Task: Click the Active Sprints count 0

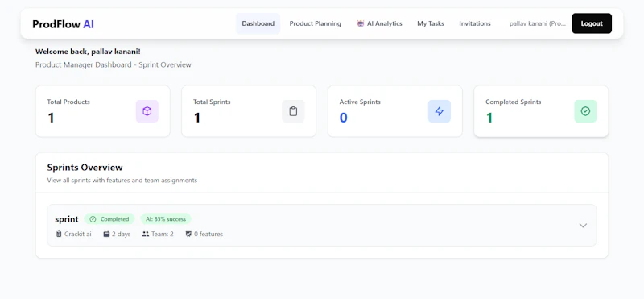Action: point(344,118)
